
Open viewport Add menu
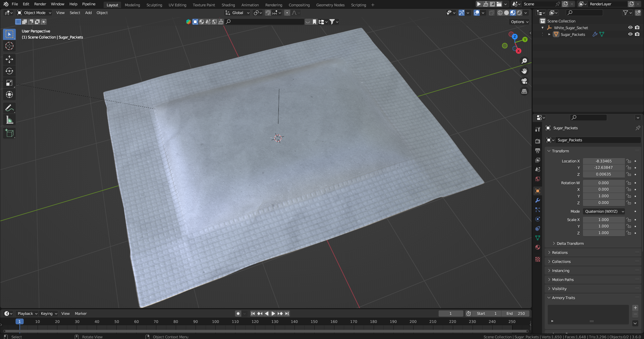coord(88,13)
